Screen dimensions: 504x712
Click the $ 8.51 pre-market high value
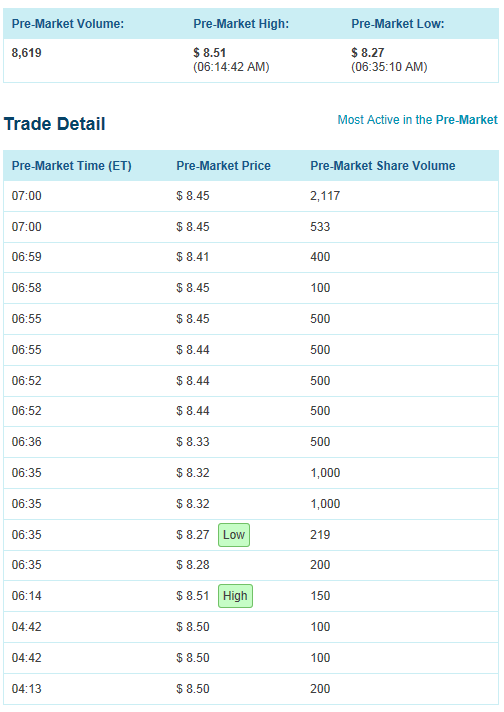(209, 53)
